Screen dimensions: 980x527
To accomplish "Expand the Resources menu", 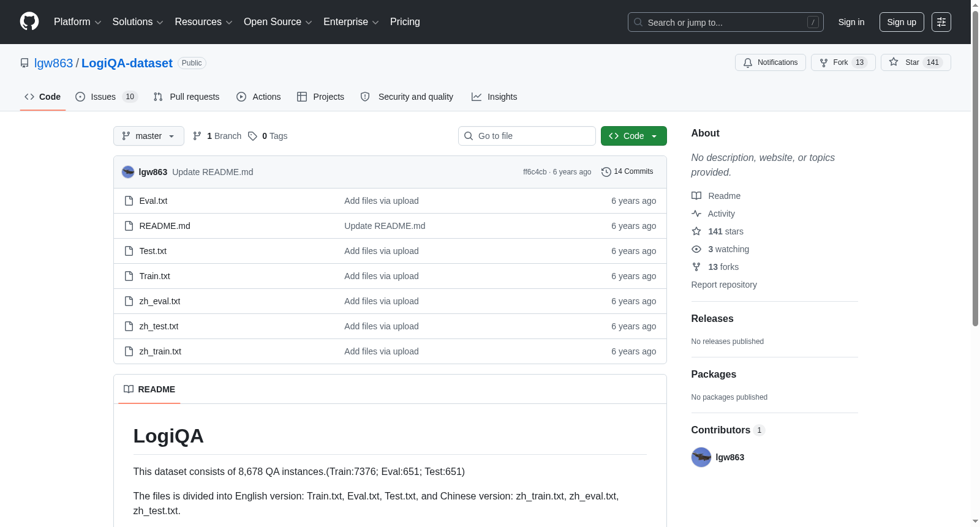I will click(x=203, y=22).
